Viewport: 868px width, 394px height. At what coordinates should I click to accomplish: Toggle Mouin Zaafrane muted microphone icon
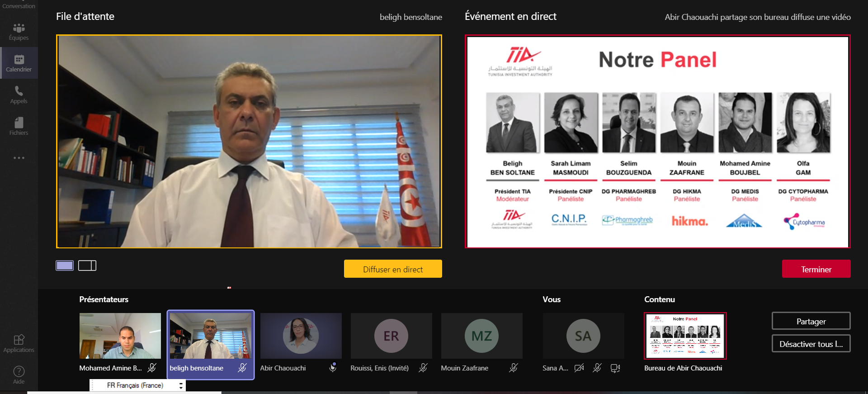[514, 368]
